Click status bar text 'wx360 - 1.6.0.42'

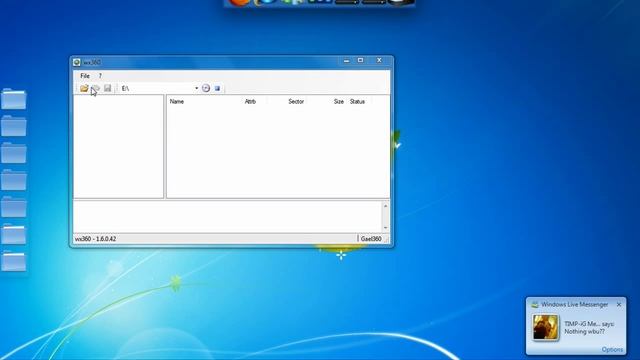pyautogui.click(x=96, y=239)
